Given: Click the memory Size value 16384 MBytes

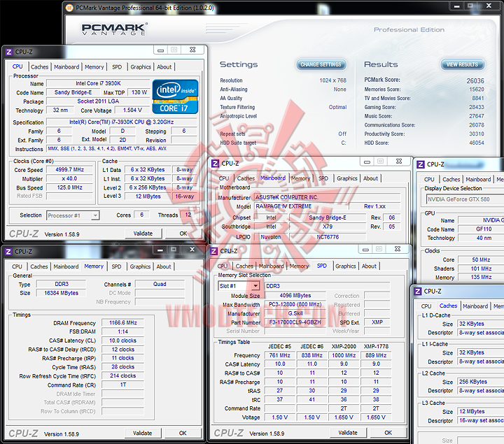Looking at the screenshot, I should pyautogui.click(x=61, y=293).
